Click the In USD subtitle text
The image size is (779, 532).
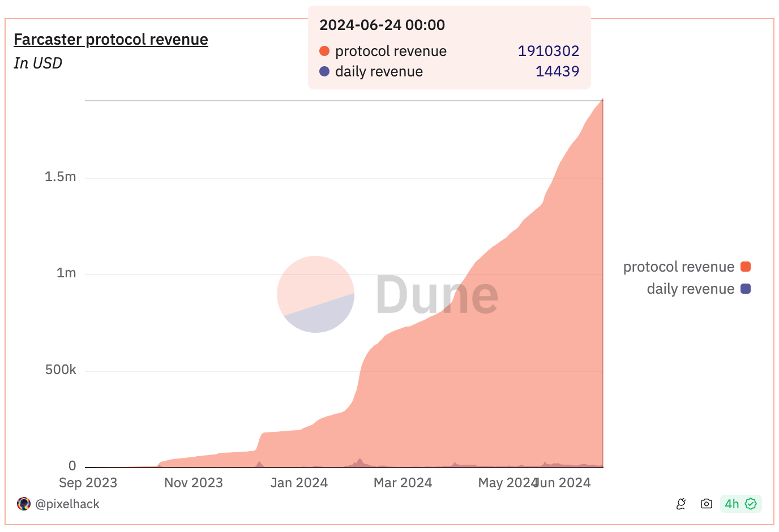point(37,63)
